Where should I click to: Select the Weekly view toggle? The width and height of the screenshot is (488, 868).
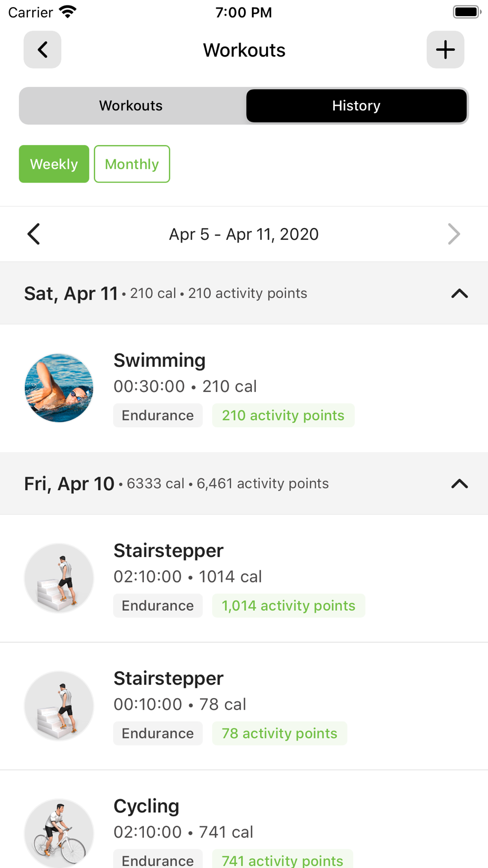pyautogui.click(x=54, y=164)
